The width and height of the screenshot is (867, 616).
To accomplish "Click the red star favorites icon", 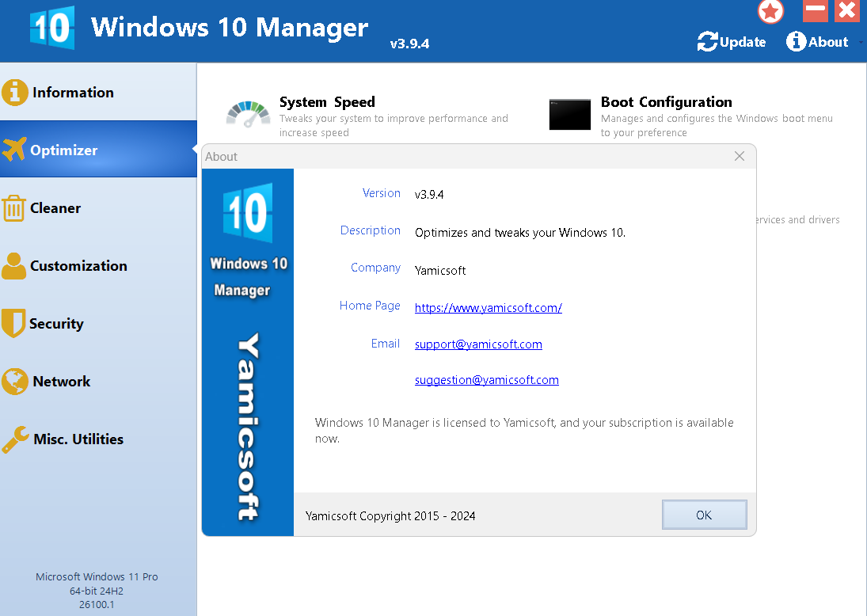I will tap(770, 11).
